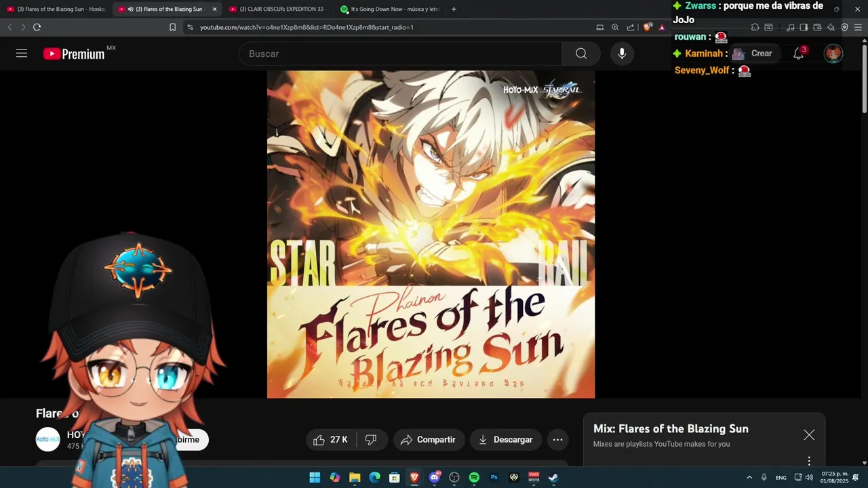Reload the page

pyautogui.click(x=37, y=27)
